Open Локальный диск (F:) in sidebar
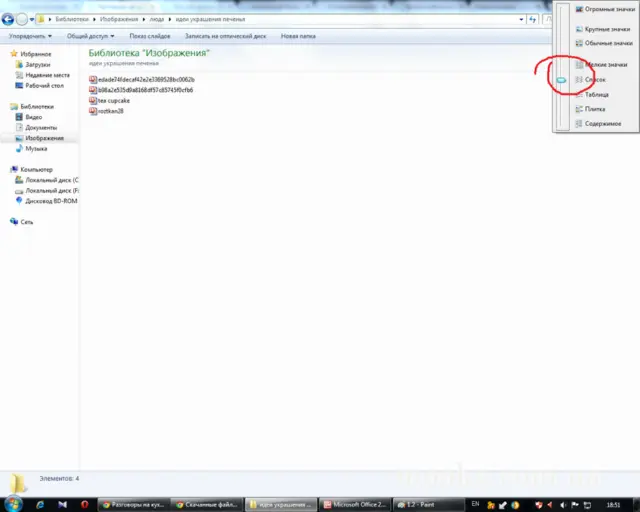640x512 pixels. click(x=47, y=191)
